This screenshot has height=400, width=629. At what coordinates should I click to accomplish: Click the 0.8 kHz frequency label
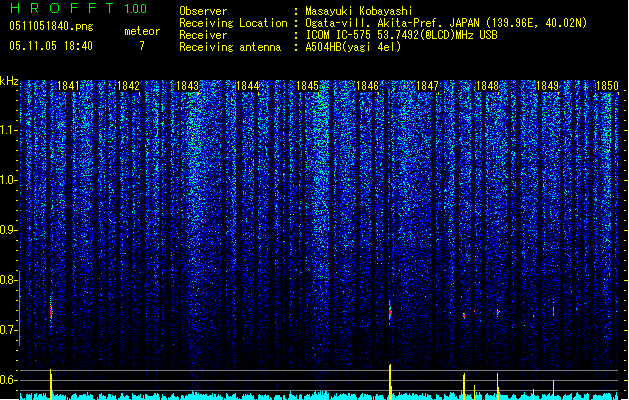point(9,280)
